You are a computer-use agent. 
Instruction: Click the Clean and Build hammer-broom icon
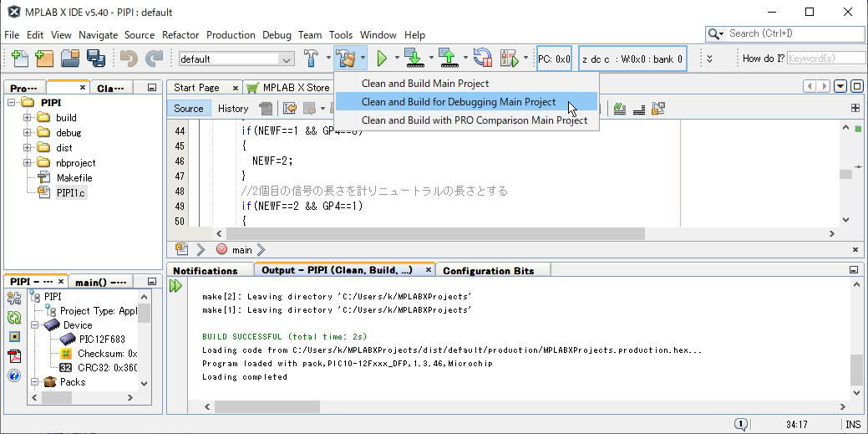point(347,58)
